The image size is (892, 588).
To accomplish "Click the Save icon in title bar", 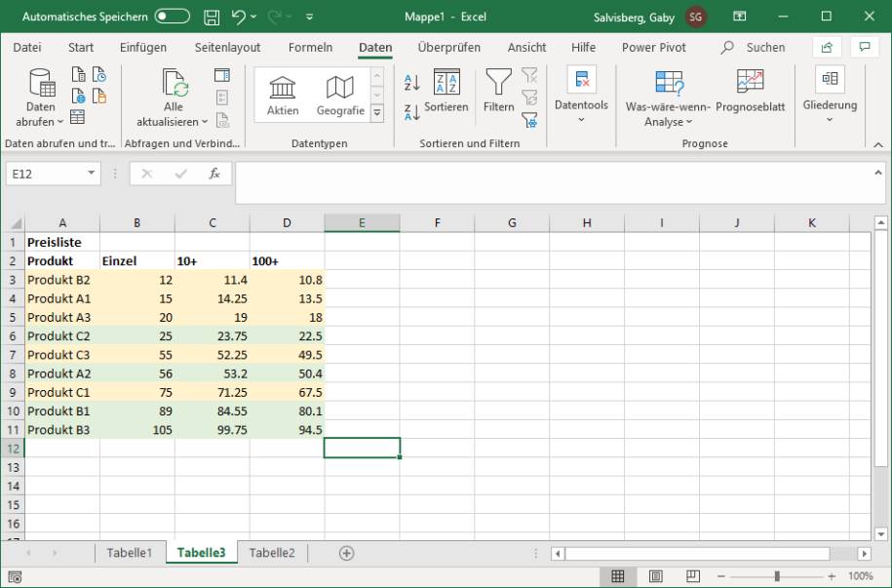I will 212,18.
